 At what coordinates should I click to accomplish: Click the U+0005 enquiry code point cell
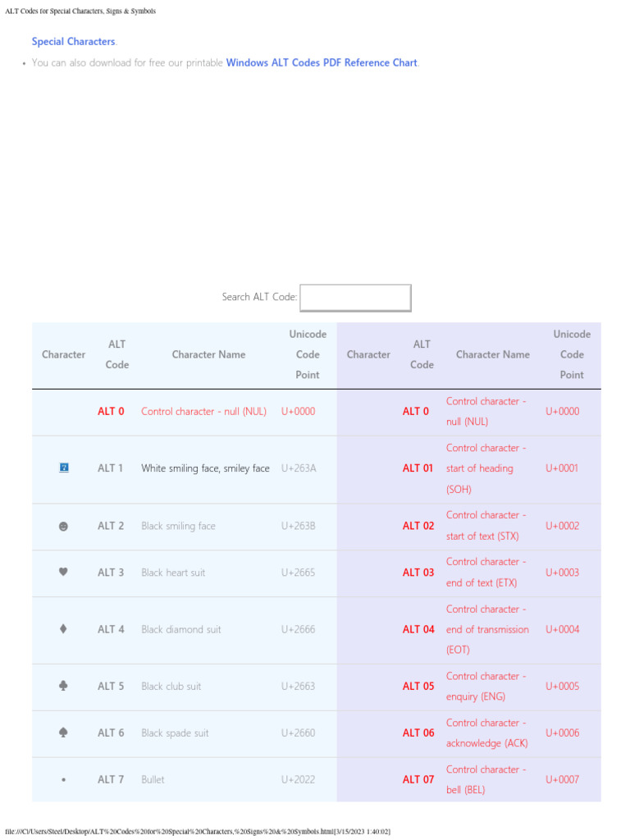point(562,687)
